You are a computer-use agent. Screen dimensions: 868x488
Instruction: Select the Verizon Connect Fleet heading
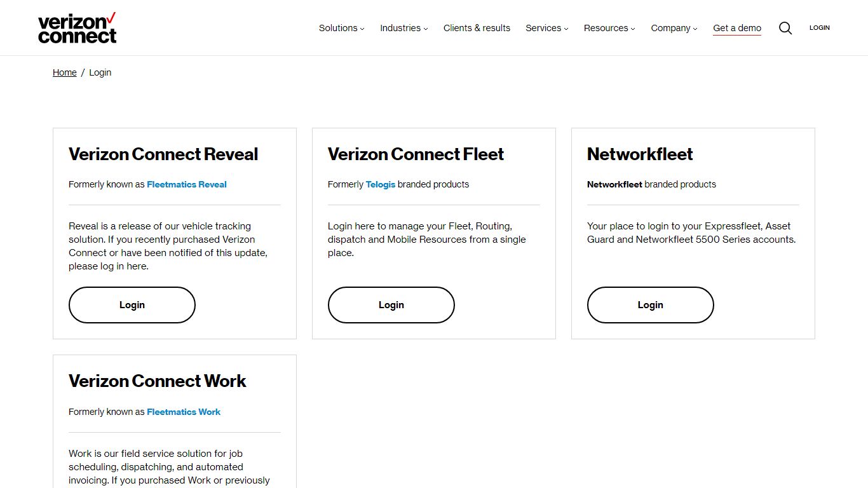coord(416,154)
